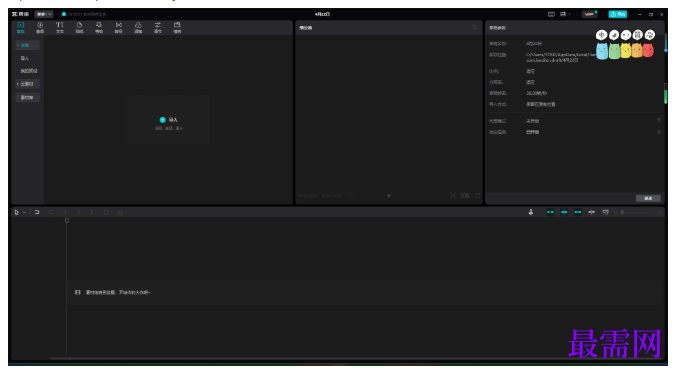Click the Modify button in draft parameters panel
The height and width of the screenshot is (375, 680).
click(648, 198)
